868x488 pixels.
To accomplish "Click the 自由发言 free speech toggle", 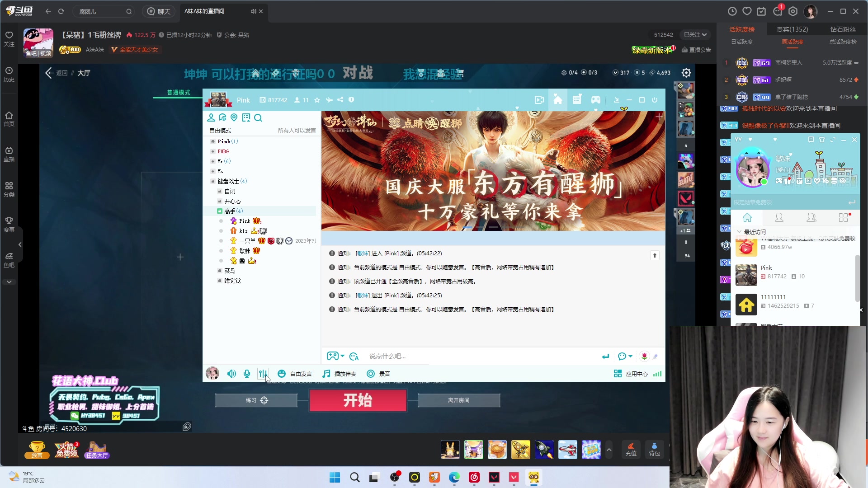I will 295,374.
